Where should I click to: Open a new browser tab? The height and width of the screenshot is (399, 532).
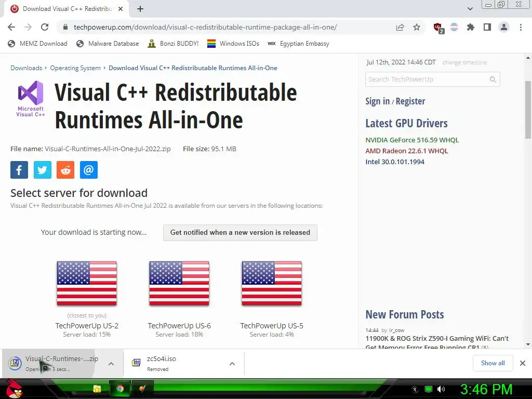pos(140,9)
